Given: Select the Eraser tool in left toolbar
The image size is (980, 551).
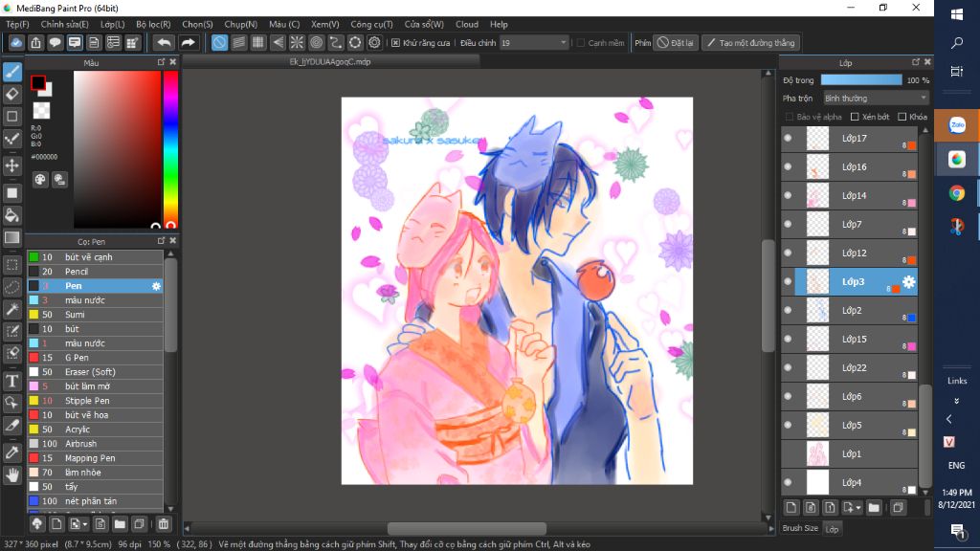Looking at the screenshot, I should coord(11,95).
